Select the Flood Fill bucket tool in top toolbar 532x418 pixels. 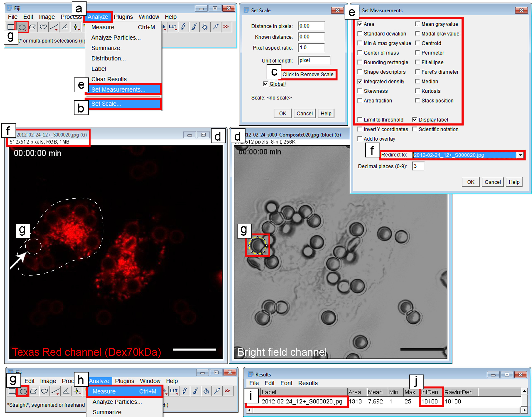205,27
